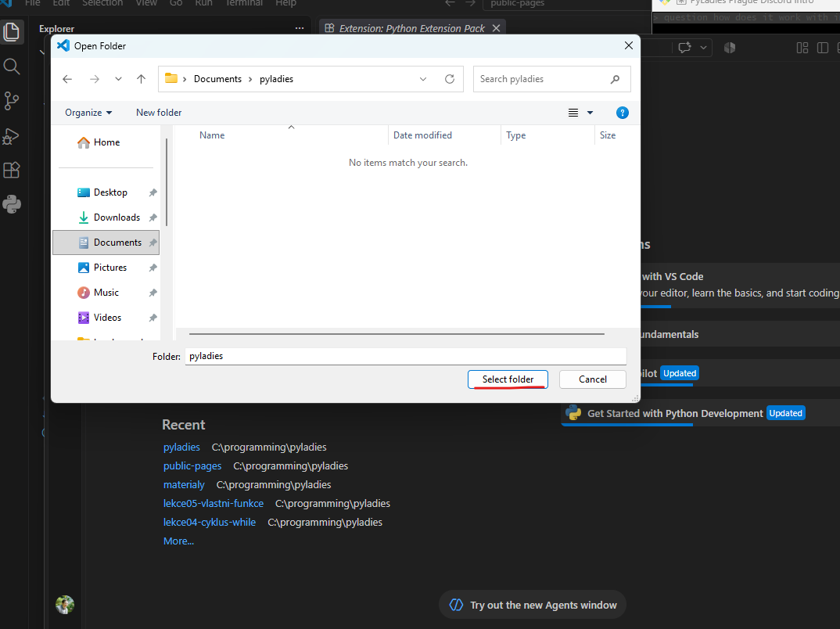Open the Organize dropdown menu

(x=88, y=113)
